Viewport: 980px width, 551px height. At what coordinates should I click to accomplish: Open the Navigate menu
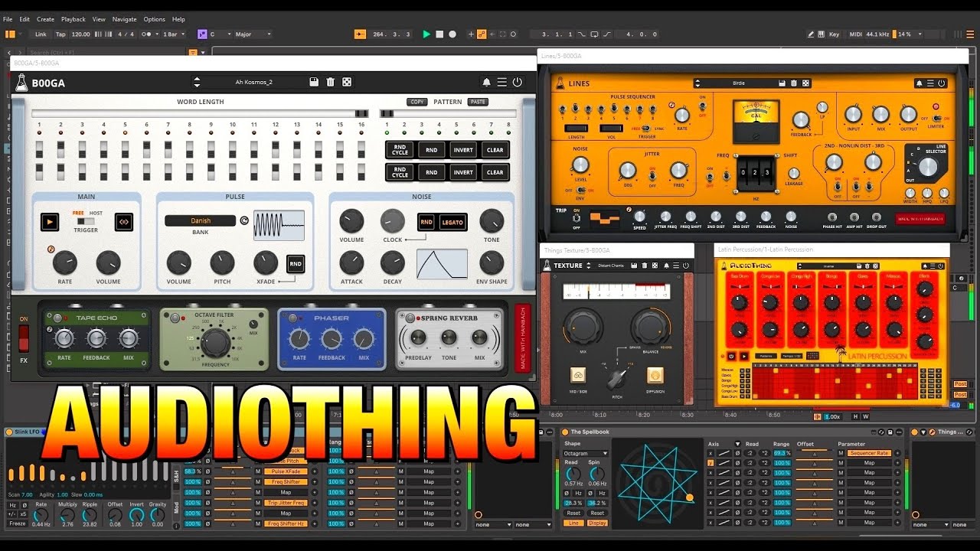pos(124,19)
